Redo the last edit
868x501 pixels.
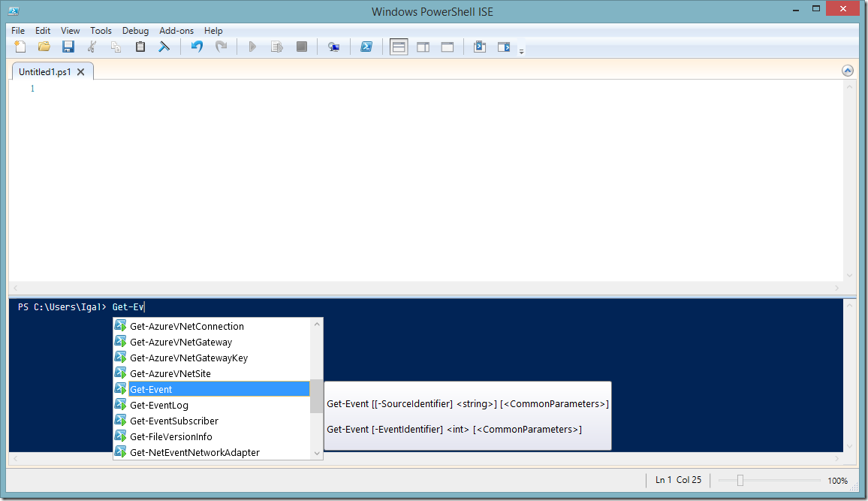tap(221, 46)
